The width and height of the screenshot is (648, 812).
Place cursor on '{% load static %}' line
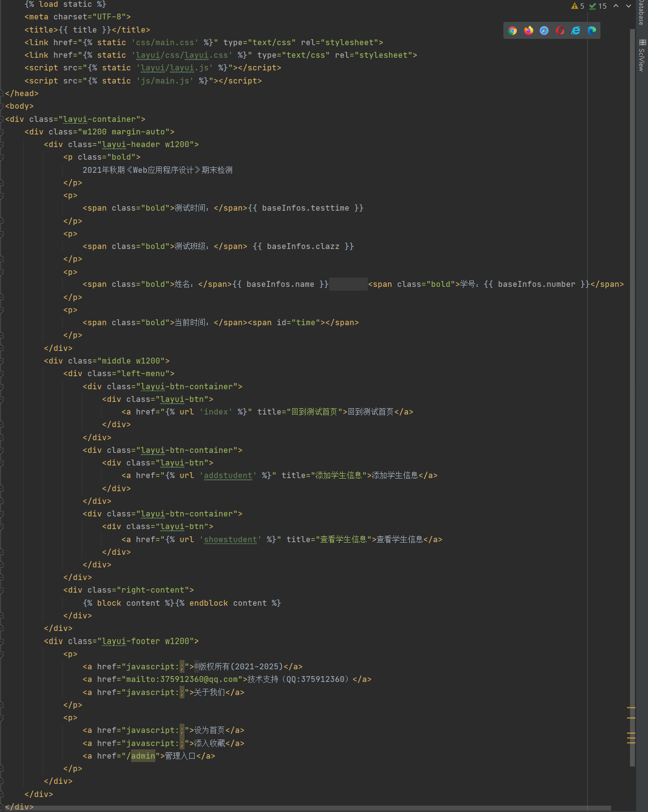66,4
